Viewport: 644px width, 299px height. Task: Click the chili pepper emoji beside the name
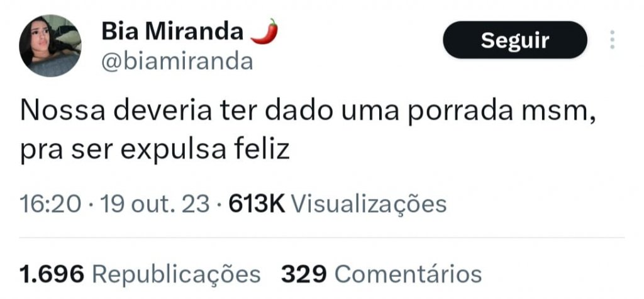pos(264,31)
